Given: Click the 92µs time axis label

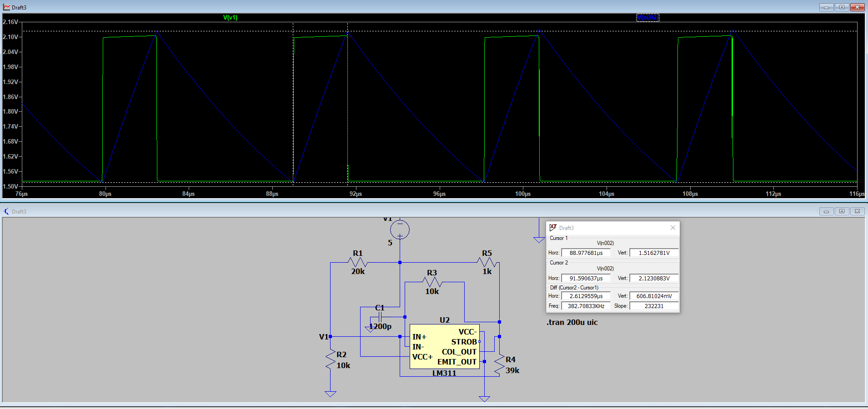Looking at the screenshot, I should tap(356, 194).
